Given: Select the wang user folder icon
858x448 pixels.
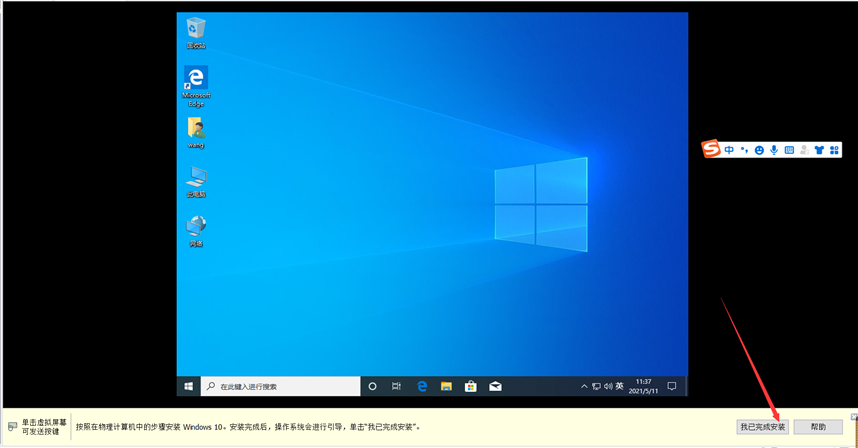Looking at the screenshot, I should [196, 132].
